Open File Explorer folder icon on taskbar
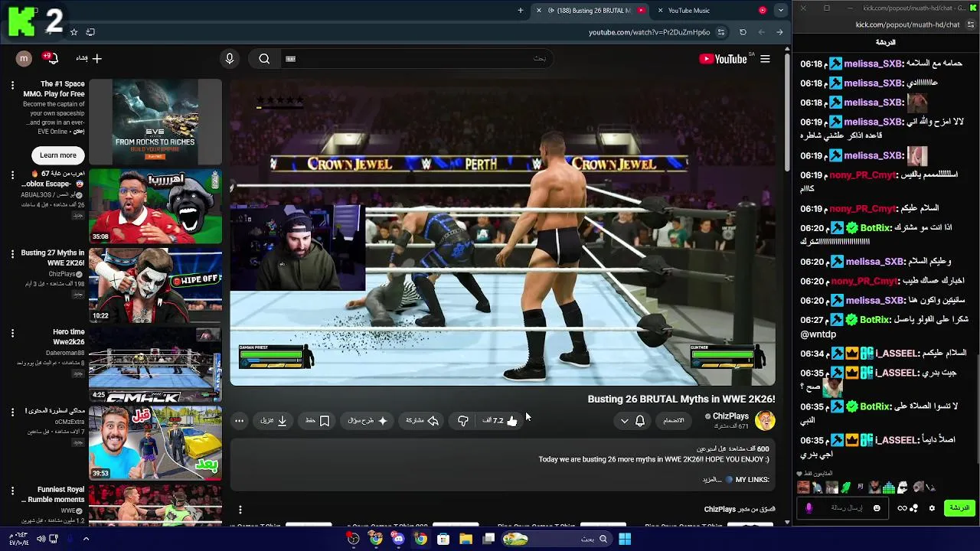980x551 pixels. (465, 539)
